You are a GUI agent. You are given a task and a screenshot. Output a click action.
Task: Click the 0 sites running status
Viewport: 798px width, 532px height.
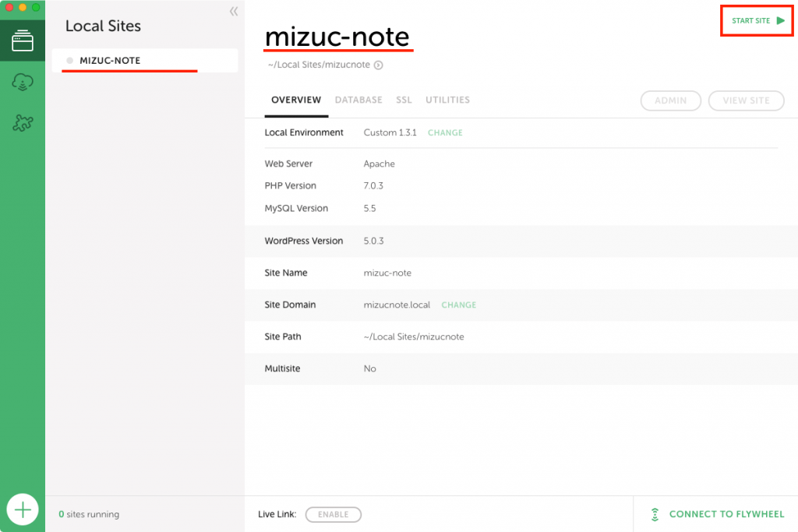point(89,514)
